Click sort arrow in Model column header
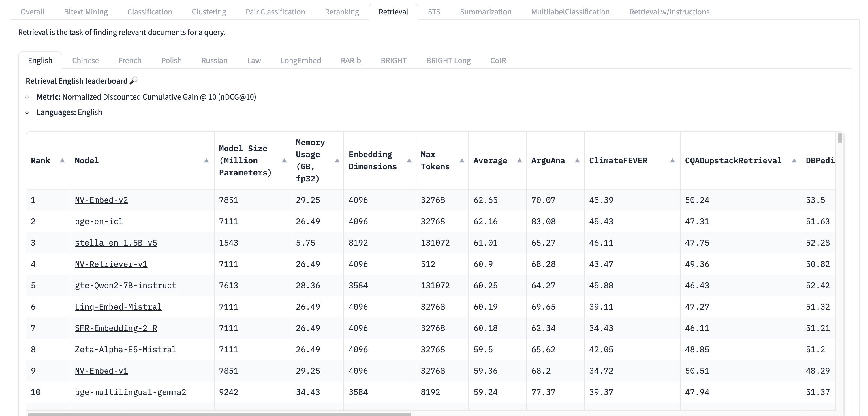Image resolution: width=868 pixels, height=416 pixels. tap(206, 160)
